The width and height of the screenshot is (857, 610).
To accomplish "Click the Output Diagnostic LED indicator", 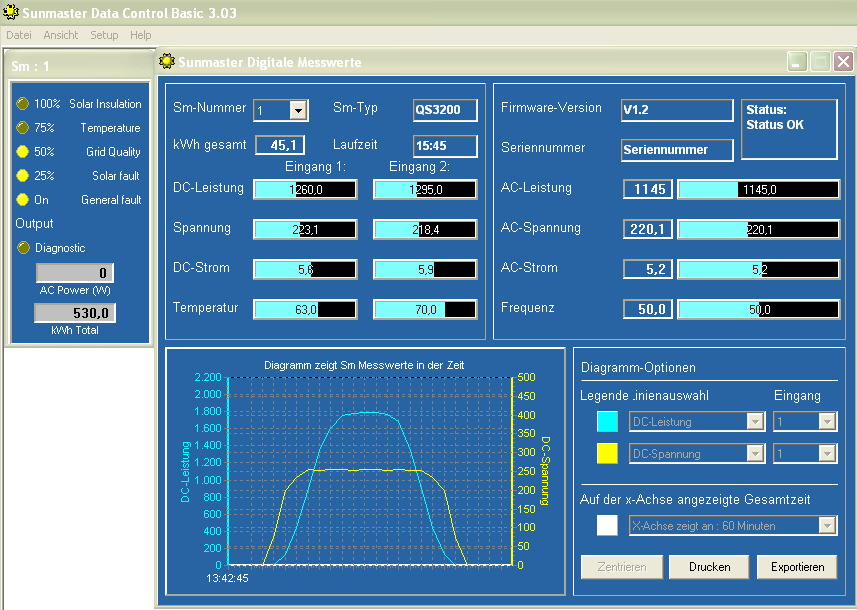I will click(x=22, y=248).
